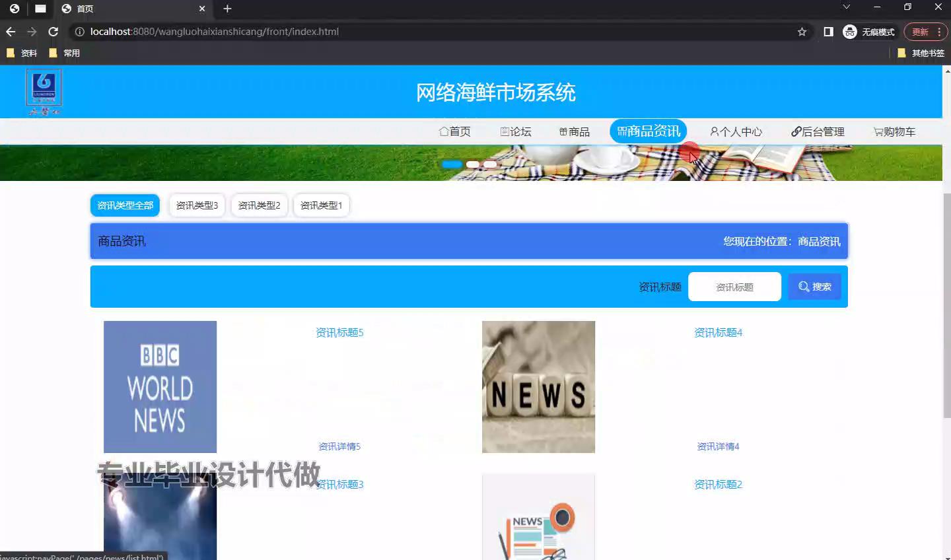Image resolution: width=951 pixels, height=560 pixels.
Task: Click the site logo in header
Action: coord(44,91)
